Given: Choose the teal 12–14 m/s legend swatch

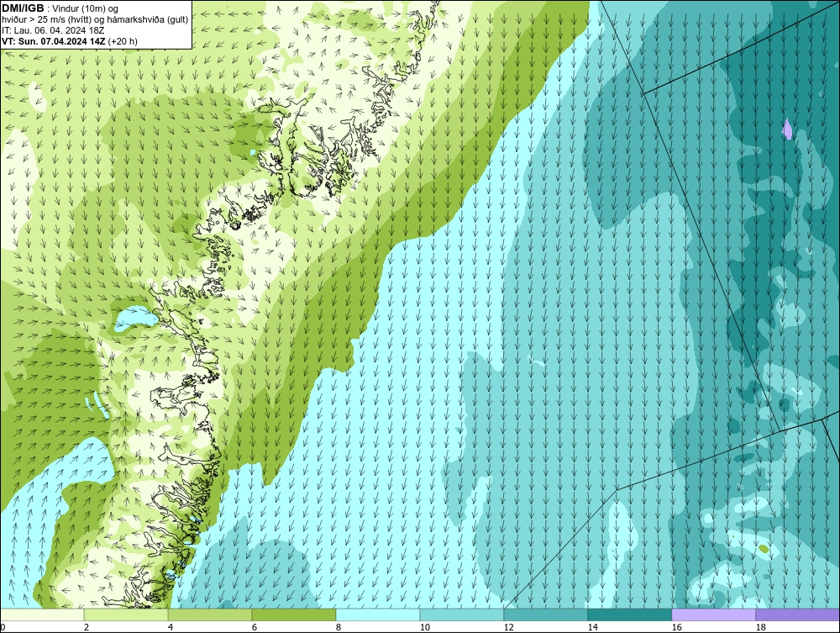Looking at the screenshot, I should coord(545,615).
